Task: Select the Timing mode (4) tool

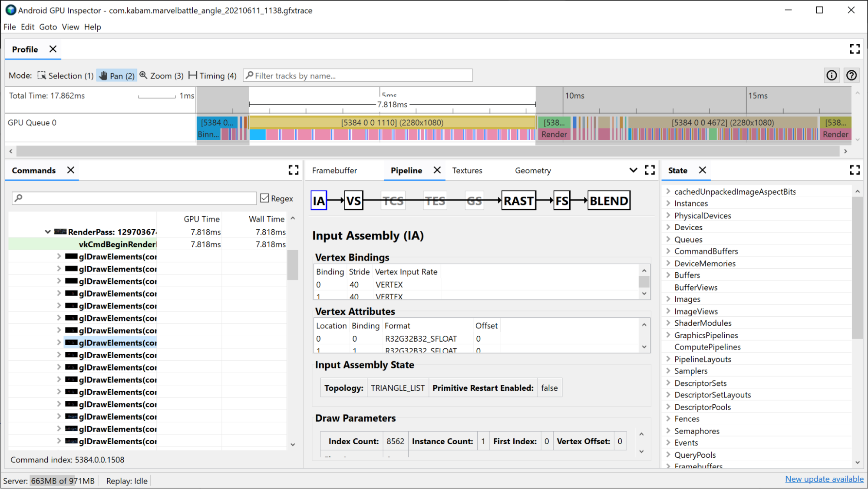Action: tap(213, 75)
